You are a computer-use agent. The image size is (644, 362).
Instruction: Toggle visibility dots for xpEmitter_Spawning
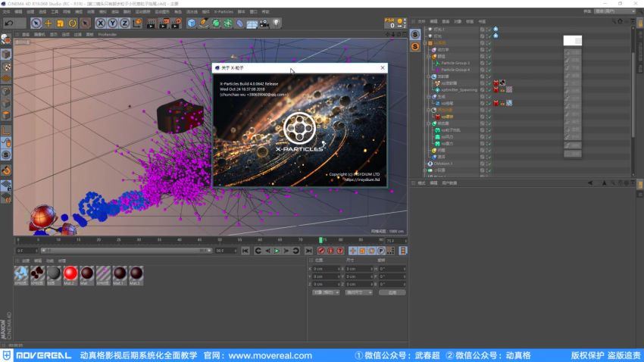[x=486, y=90]
